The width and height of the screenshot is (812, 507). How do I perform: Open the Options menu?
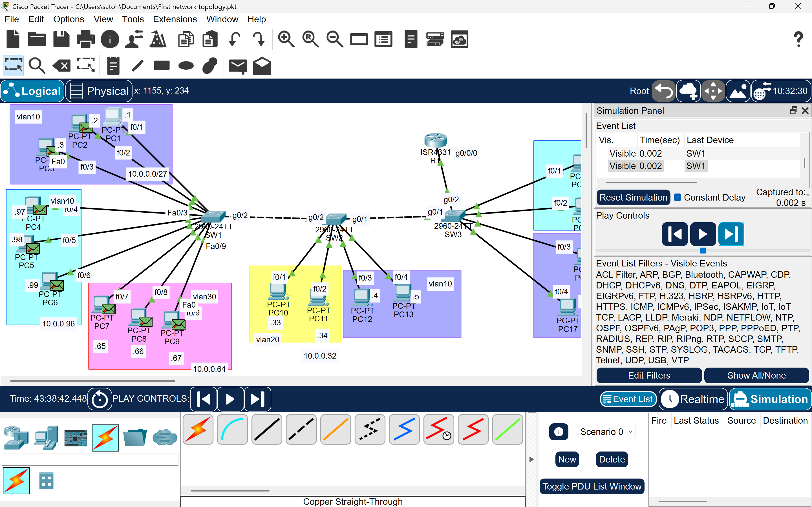click(x=69, y=19)
